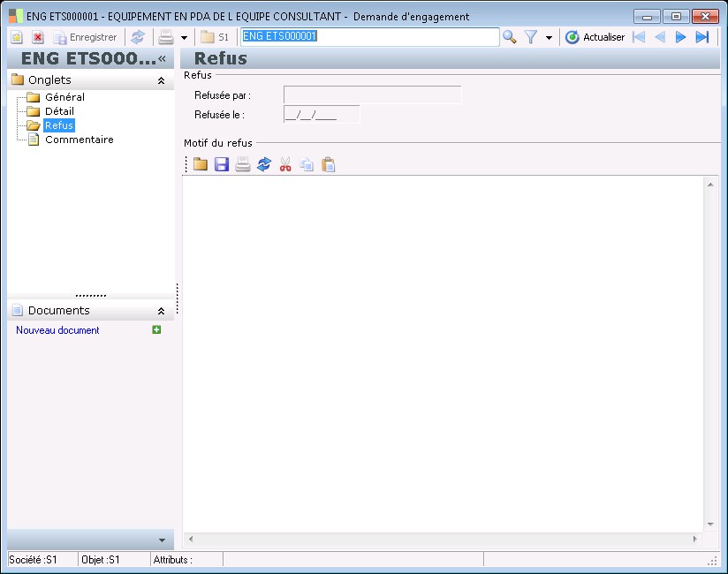Click the red delete record icon
Viewport: 728px width, 574px height.
coord(38,37)
